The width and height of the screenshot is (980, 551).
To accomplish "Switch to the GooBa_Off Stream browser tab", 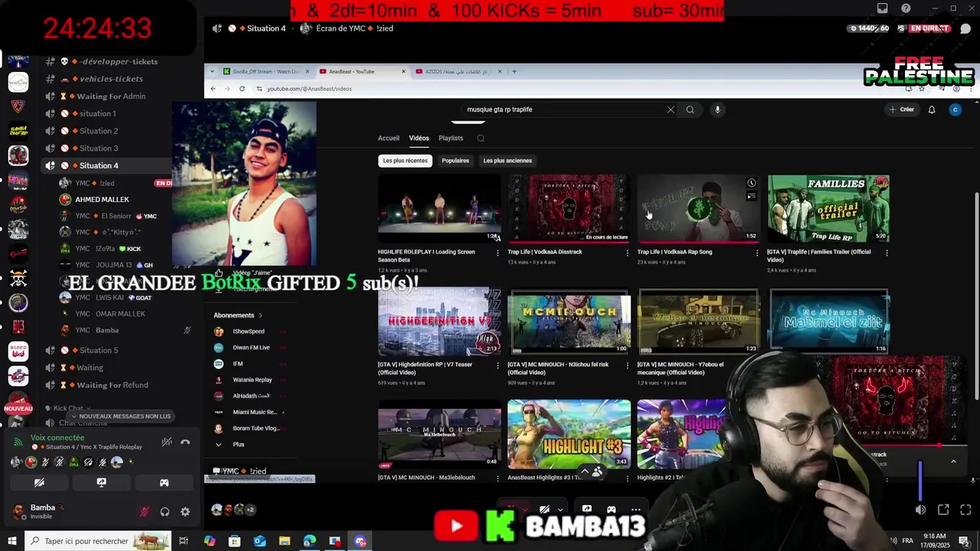I will [x=266, y=71].
